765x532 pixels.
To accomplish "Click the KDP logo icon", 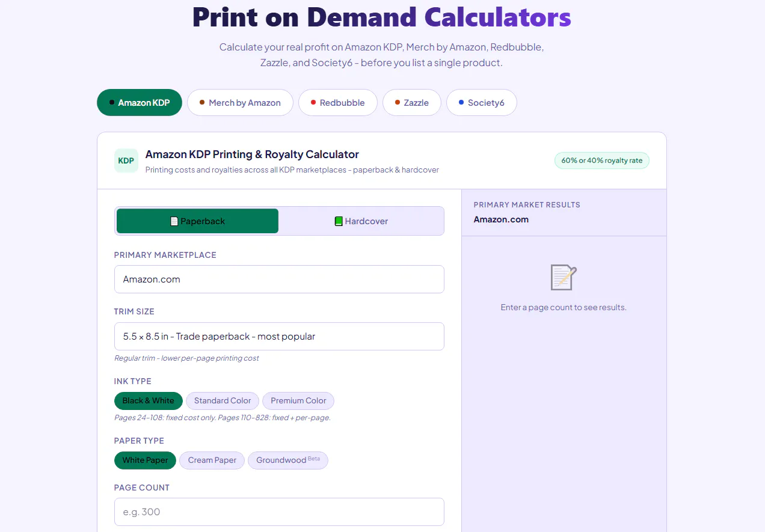I will (126, 161).
